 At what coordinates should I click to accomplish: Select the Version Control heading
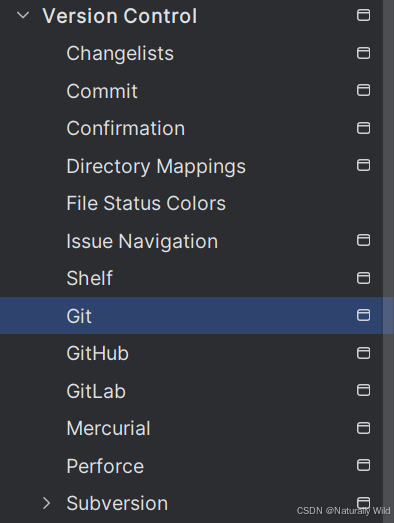tap(120, 16)
